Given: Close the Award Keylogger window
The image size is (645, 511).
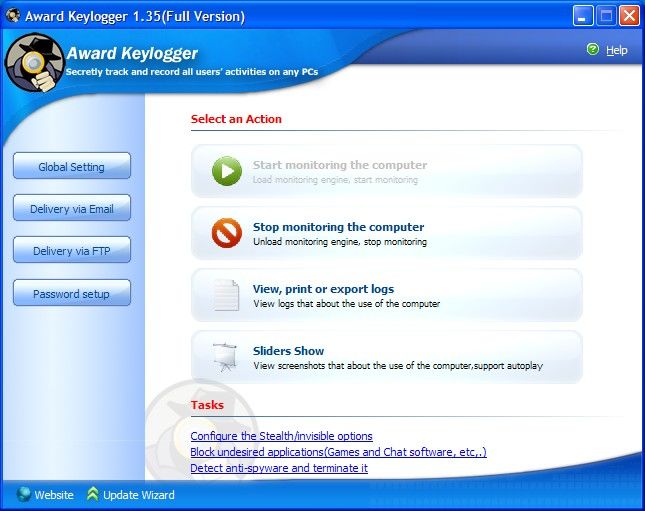Looking at the screenshot, I should [x=629, y=16].
